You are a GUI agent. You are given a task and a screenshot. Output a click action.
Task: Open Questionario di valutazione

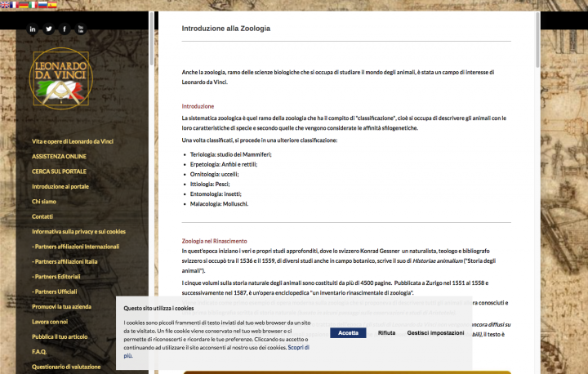point(66,367)
